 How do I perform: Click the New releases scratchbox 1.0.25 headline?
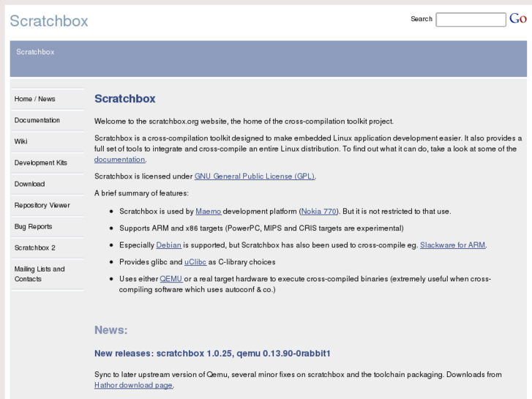point(212,354)
